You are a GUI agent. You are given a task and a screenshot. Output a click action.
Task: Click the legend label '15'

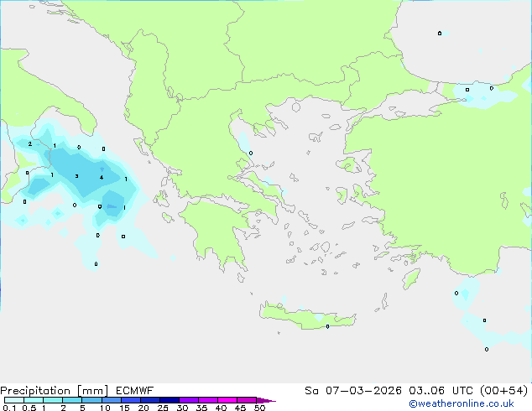[x=124, y=408]
